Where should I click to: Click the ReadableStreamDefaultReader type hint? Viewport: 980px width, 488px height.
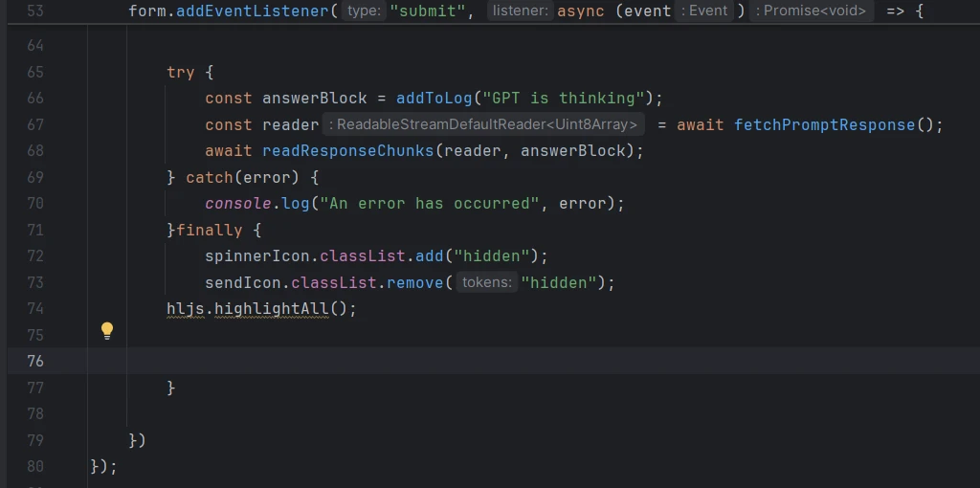coord(483,124)
